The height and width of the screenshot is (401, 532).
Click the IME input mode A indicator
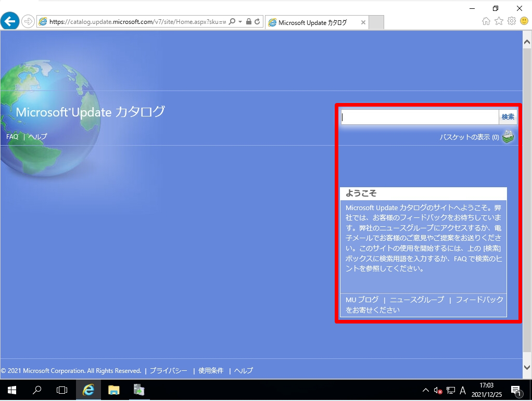click(462, 391)
